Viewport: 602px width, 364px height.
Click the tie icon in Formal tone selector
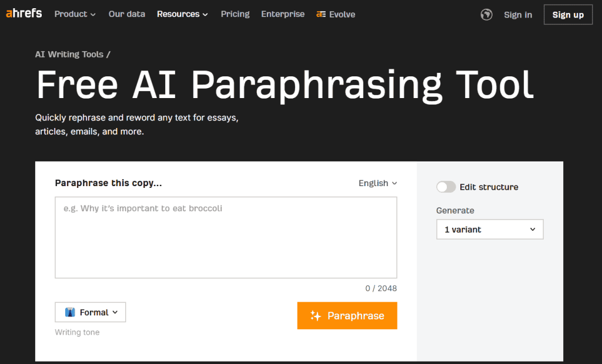(x=70, y=312)
